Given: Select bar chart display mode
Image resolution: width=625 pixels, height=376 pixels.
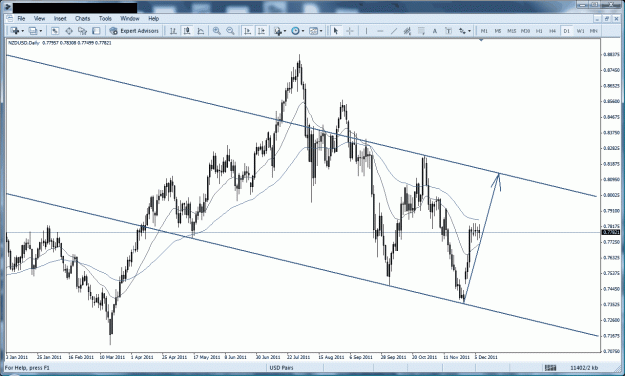Looking at the screenshot, I should pos(173,31).
